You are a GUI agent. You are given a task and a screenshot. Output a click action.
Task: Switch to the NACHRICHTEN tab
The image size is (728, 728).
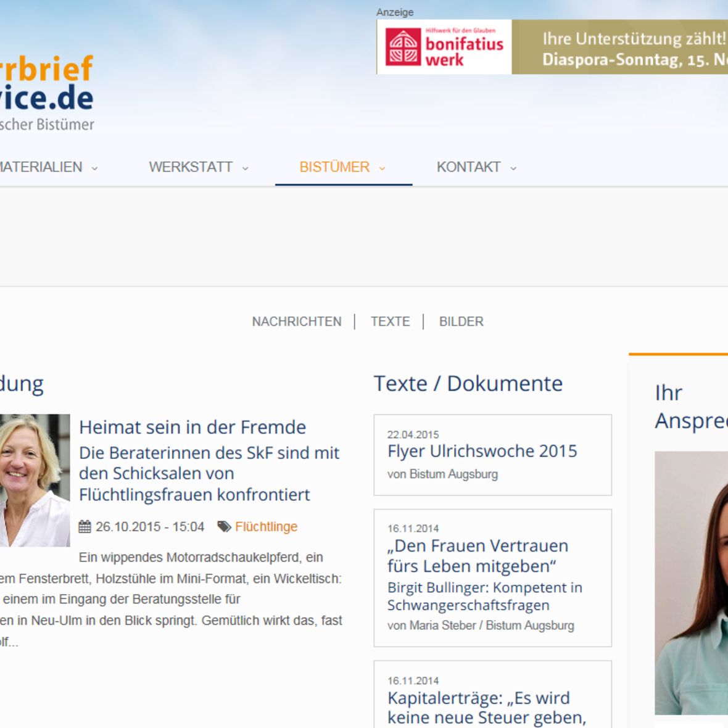point(296,321)
